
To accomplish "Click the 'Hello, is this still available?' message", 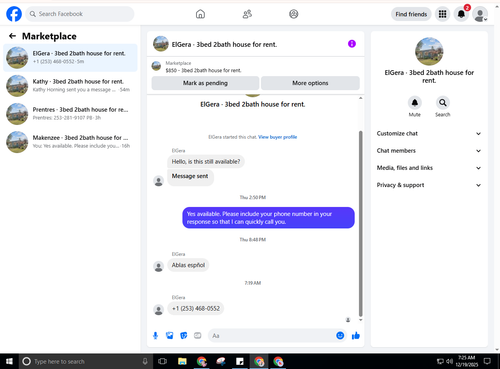I will pyautogui.click(x=206, y=162).
